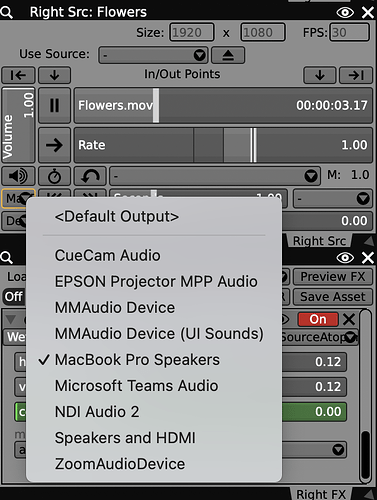Click the Volume slider
This screenshot has width=377, height=500.
[x=18, y=125]
